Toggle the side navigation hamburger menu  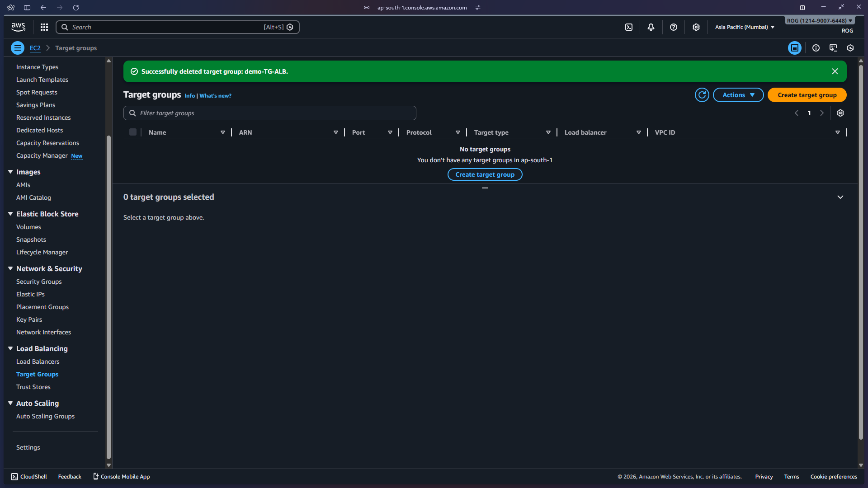pos(18,48)
